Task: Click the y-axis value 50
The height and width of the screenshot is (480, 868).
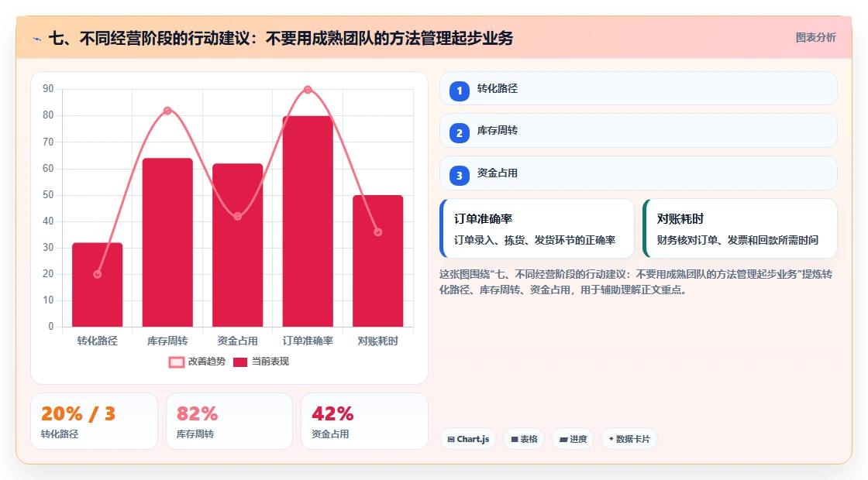Action: [x=48, y=194]
